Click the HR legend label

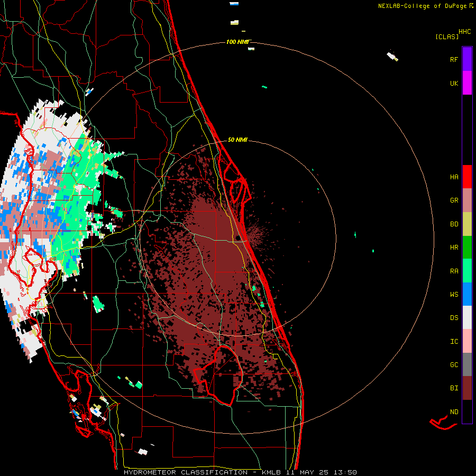pyautogui.click(x=454, y=248)
